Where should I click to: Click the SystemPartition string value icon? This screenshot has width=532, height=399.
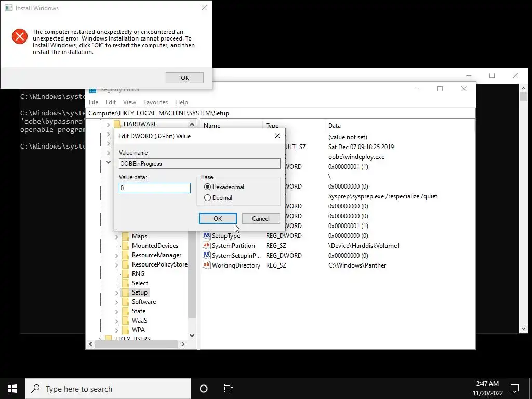pyautogui.click(x=207, y=245)
